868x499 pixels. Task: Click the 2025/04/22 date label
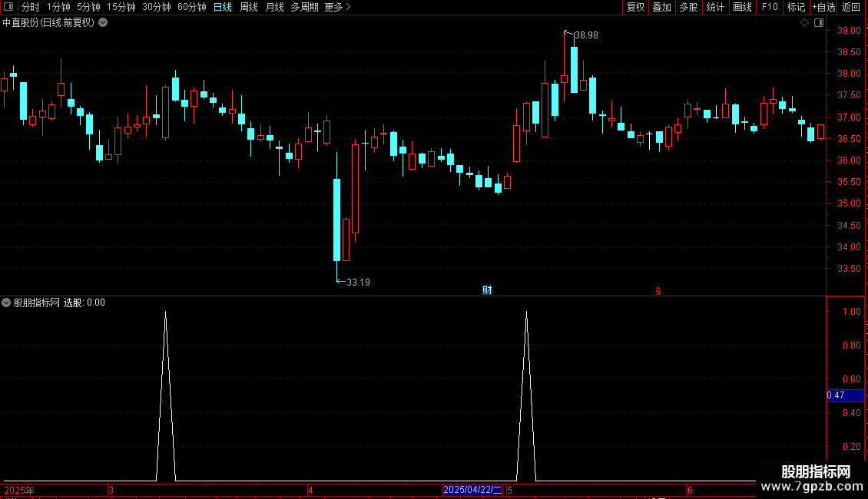472,490
